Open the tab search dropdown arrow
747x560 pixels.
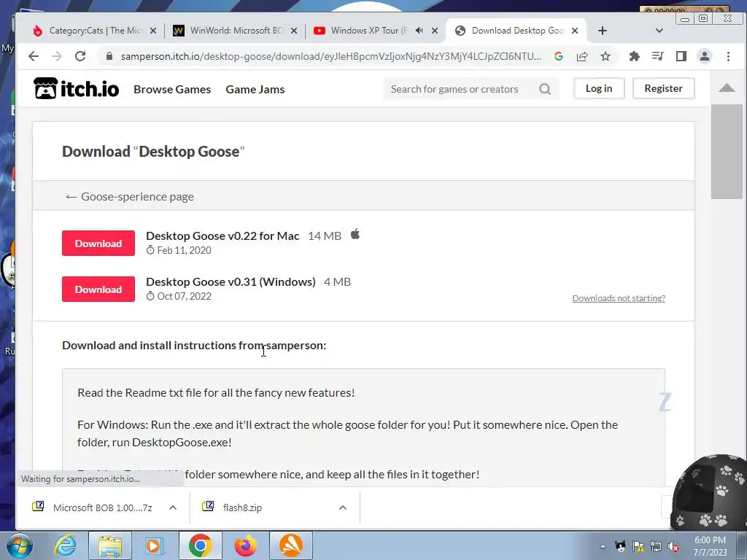coord(659,31)
